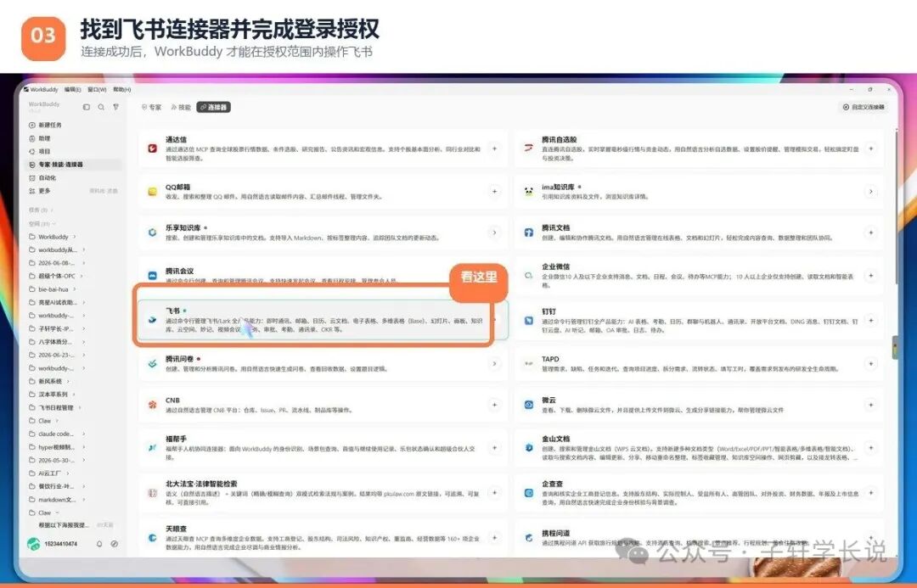Viewport: 917px width, 588px height.
Task: Select 新建任务 in sidebar
Action: [x=74, y=125]
